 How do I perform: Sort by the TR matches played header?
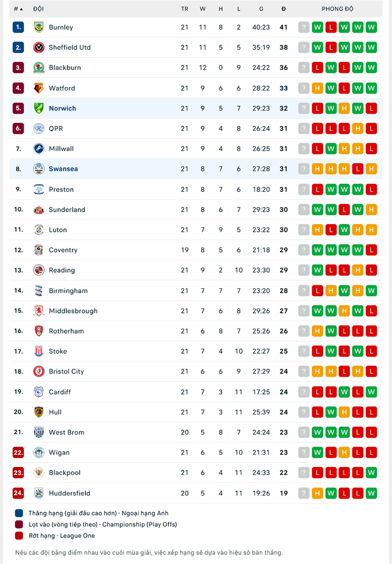click(184, 9)
